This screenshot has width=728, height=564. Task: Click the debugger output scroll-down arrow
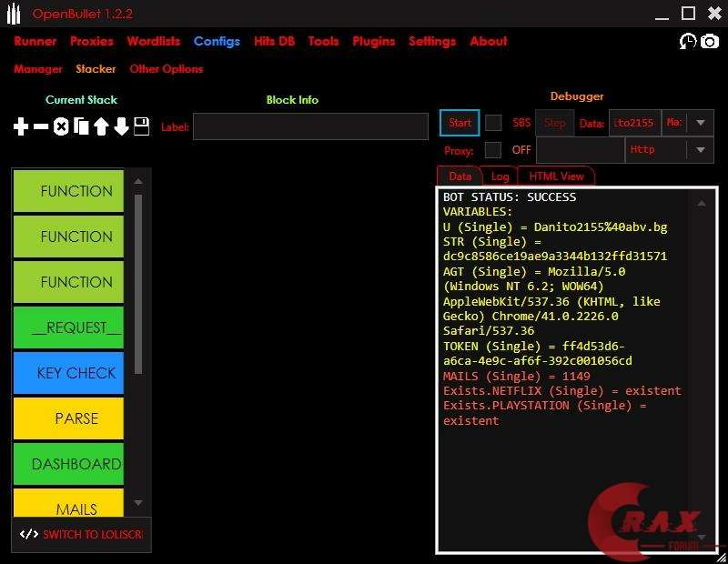pyautogui.click(x=701, y=537)
